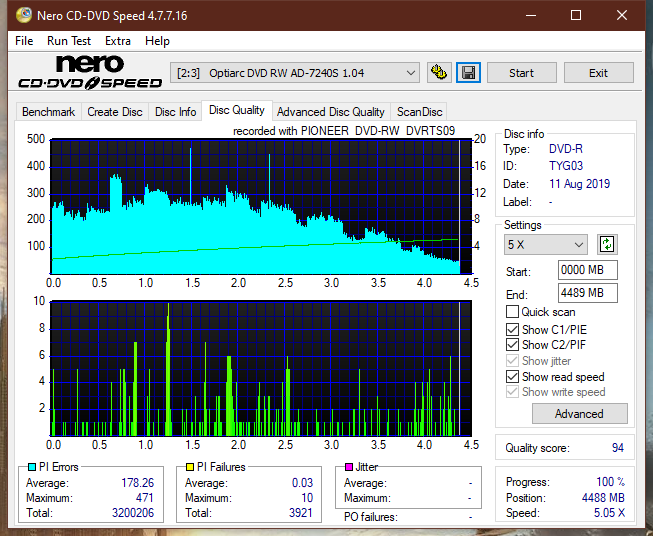
Task: Click the PI Failures average 0.03
Action: tap(302, 483)
